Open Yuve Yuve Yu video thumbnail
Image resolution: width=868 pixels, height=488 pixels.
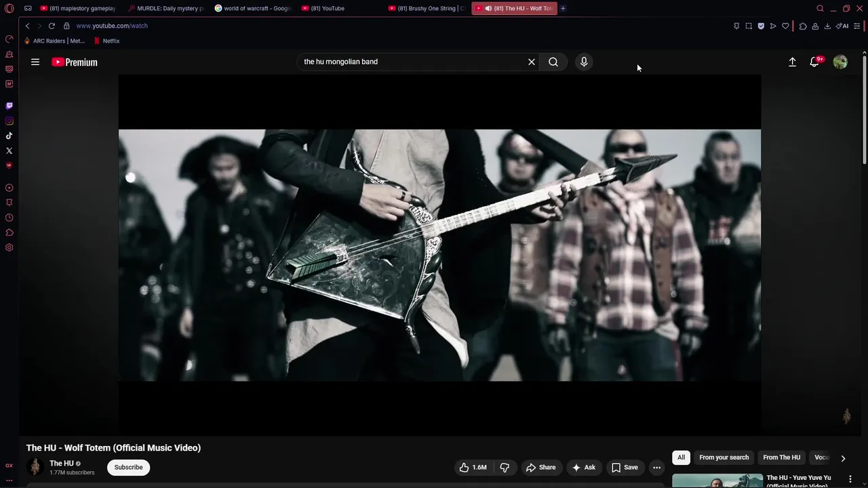coord(717,481)
